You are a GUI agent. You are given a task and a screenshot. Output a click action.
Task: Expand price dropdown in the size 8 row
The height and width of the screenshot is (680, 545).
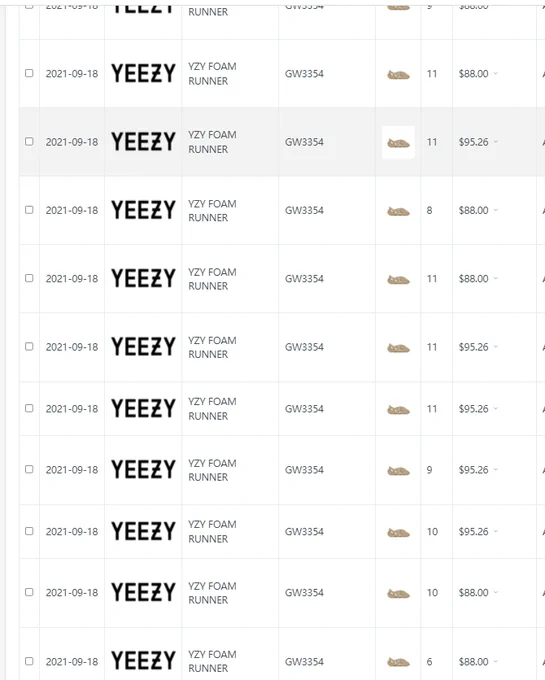(x=496, y=210)
